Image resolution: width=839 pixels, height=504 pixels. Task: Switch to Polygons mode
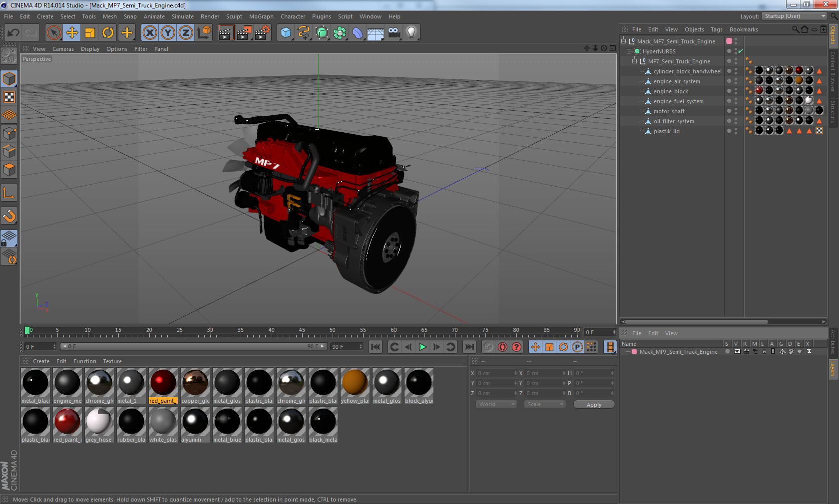click(x=9, y=170)
